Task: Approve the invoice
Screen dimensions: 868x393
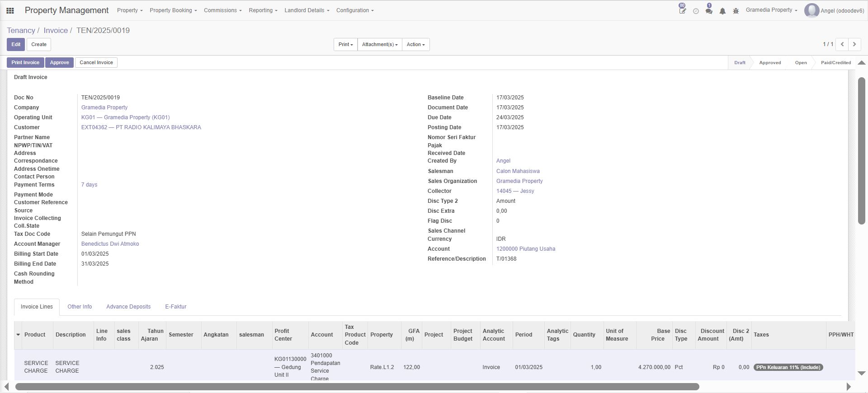Action: [59, 63]
